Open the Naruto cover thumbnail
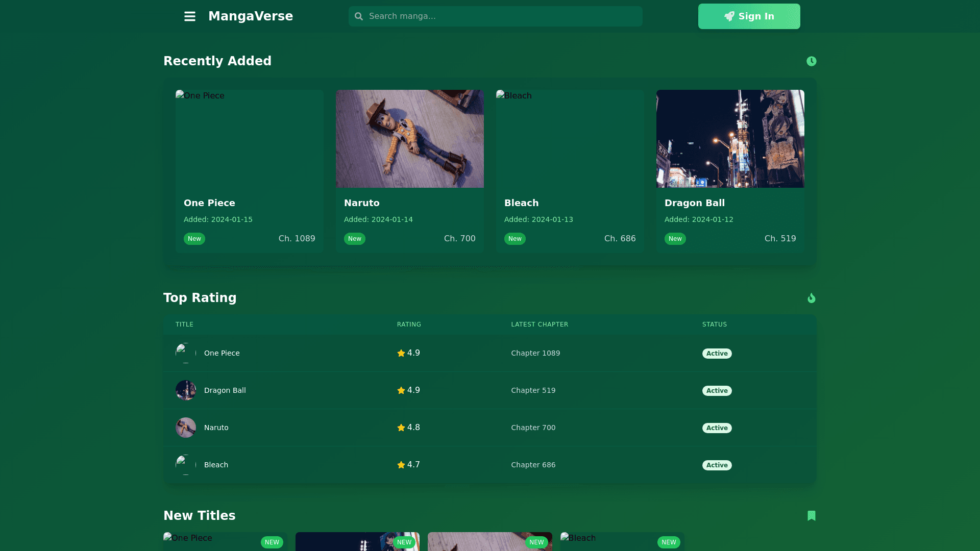The height and width of the screenshot is (551, 980). point(409,139)
